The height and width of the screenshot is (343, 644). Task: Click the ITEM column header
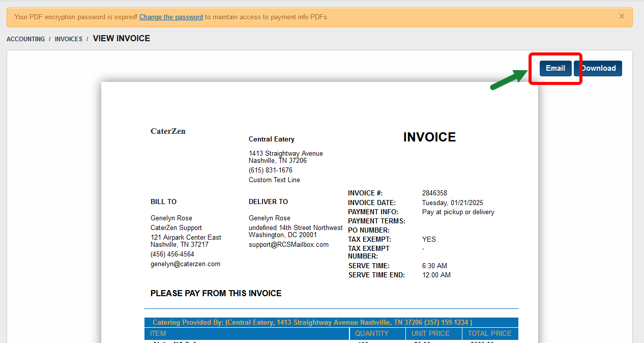[247, 334]
